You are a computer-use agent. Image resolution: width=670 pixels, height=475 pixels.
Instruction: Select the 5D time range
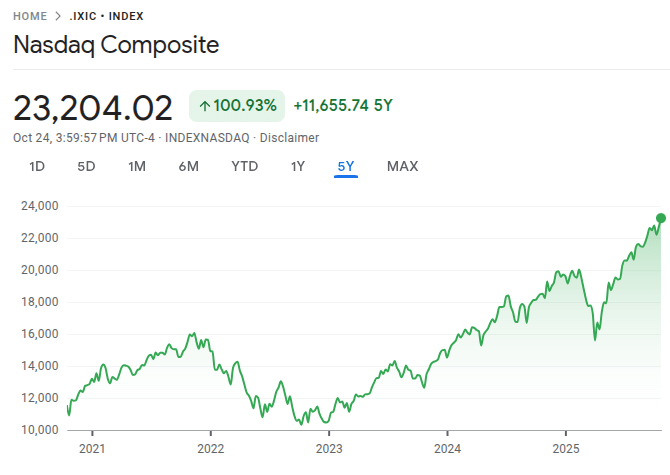coord(86,166)
